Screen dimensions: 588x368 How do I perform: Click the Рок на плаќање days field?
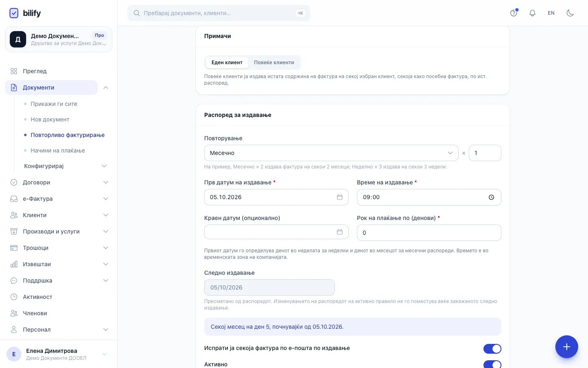(x=429, y=233)
